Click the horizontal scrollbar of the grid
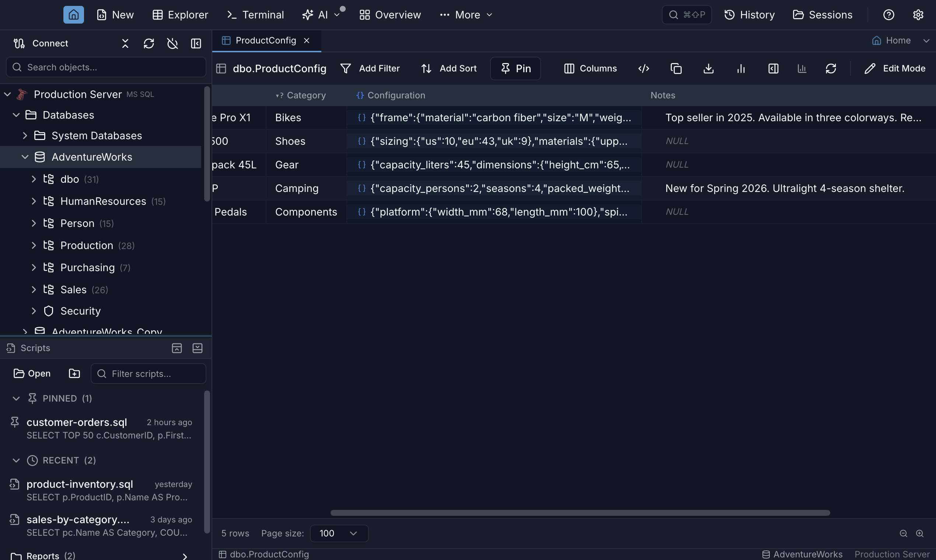The height and width of the screenshot is (560, 936). click(580, 512)
